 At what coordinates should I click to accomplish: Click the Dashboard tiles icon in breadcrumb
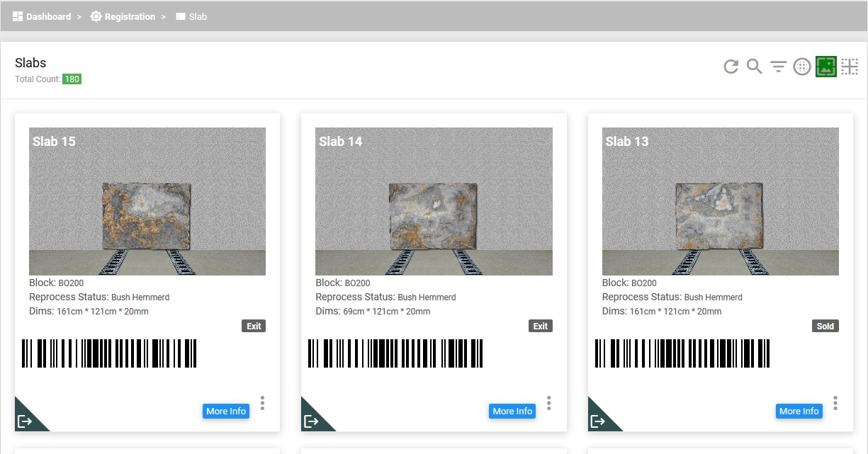point(18,16)
